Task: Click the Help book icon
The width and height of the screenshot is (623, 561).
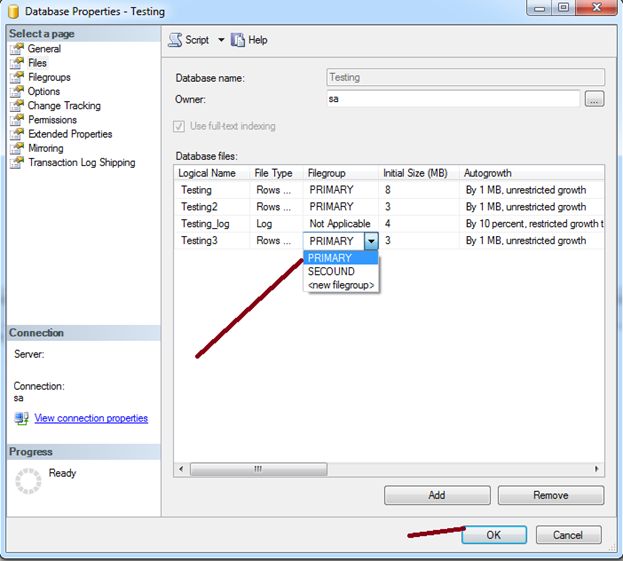Action: pyautogui.click(x=238, y=40)
